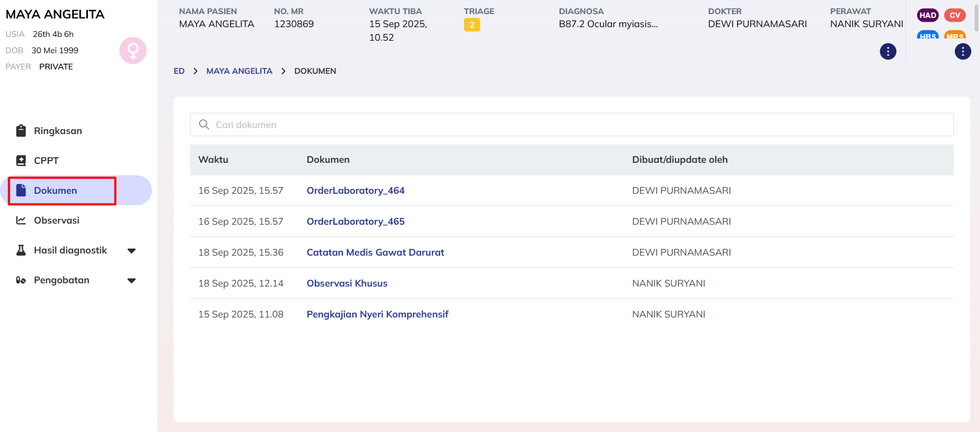Screen dimensions: 980x432
Task: Open the patient info three-dot menu
Action: click(x=888, y=52)
